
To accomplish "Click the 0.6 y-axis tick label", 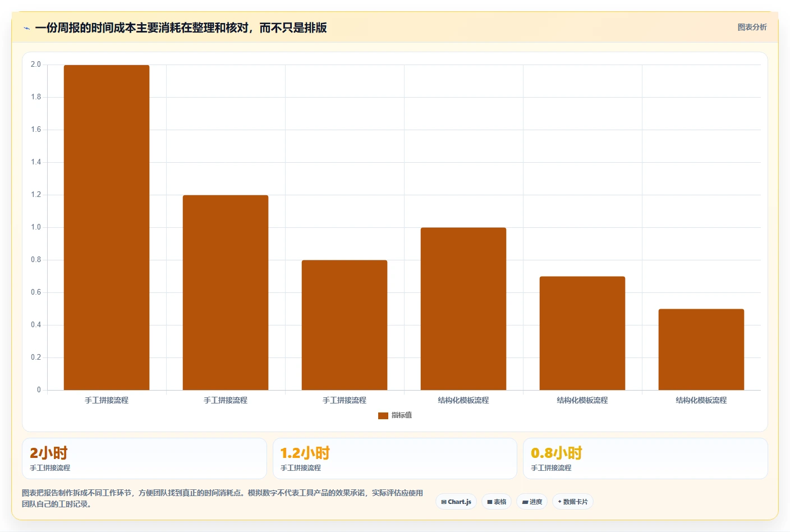I will click(36, 292).
